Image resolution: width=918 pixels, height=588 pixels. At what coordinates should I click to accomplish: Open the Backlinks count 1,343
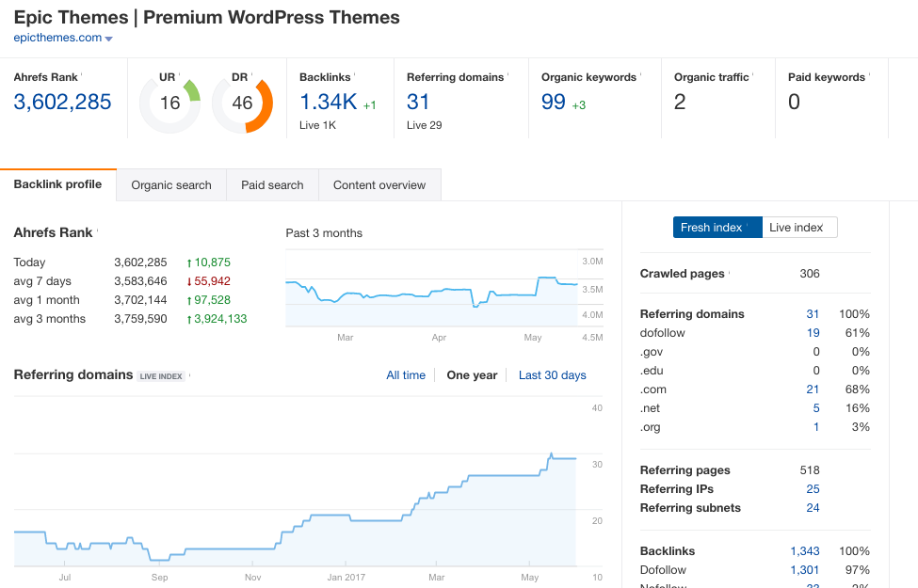pyautogui.click(x=805, y=550)
